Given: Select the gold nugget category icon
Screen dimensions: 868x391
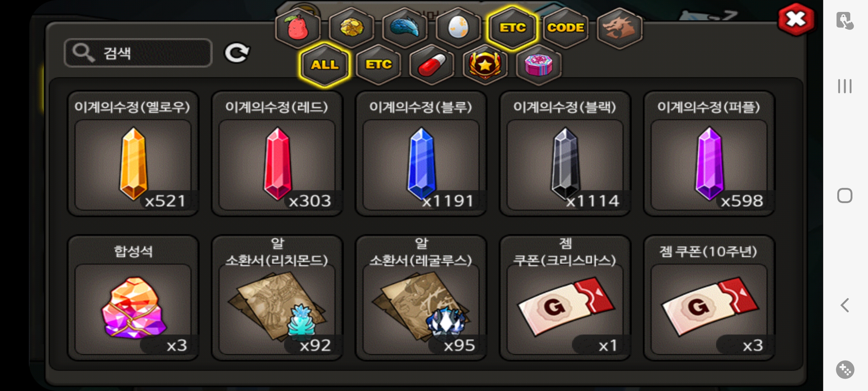Looking at the screenshot, I should coord(352,28).
